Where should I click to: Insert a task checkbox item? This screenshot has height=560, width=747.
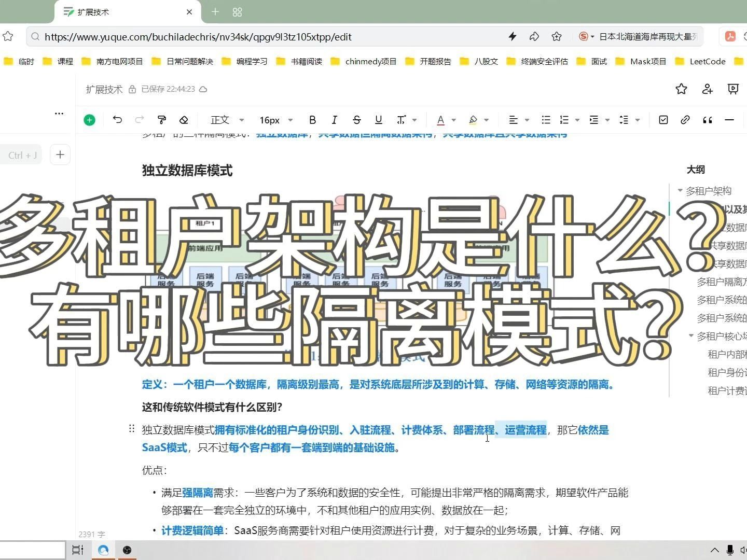pos(663,120)
